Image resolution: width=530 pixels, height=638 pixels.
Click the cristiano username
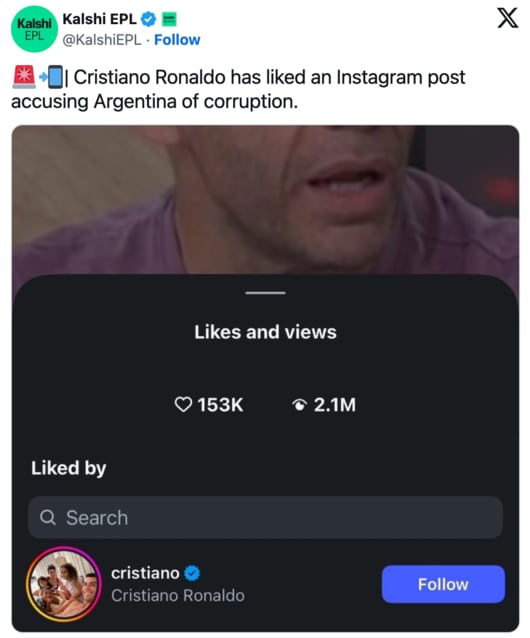point(145,573)
